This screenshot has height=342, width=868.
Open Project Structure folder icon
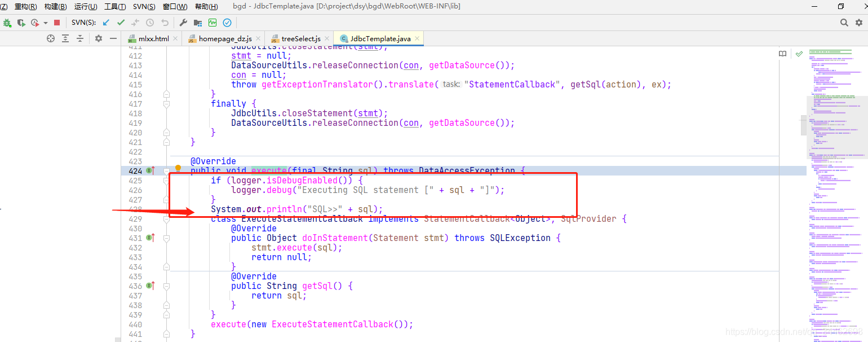(198, 23)
